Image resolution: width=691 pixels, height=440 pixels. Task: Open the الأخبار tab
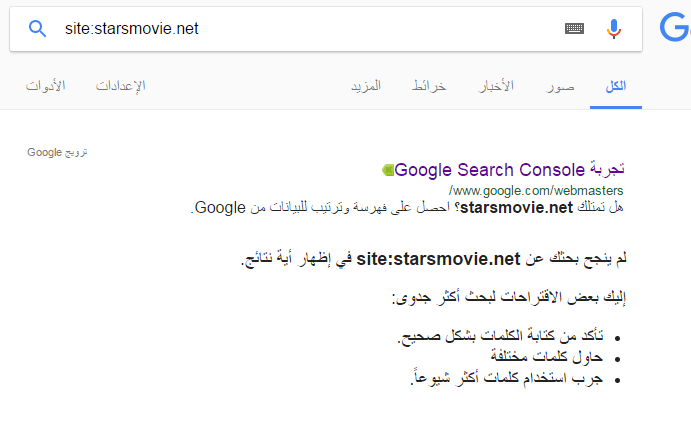[x=496, y=86]
